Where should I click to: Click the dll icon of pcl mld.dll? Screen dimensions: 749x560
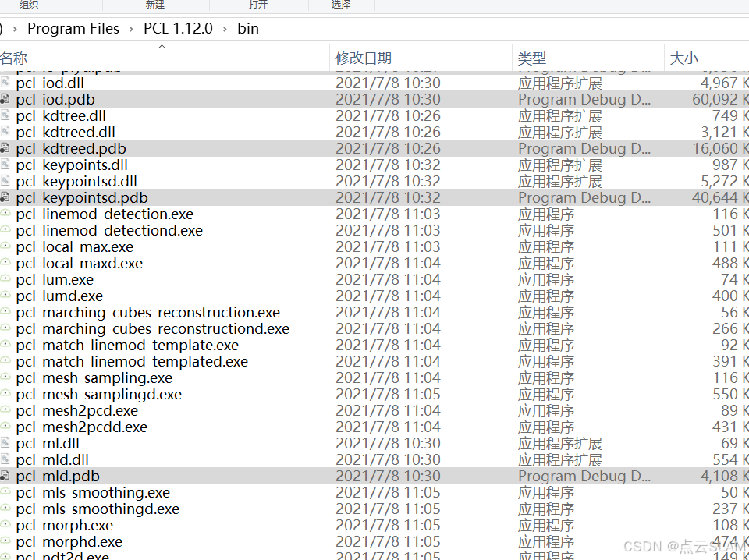point(5,459)
